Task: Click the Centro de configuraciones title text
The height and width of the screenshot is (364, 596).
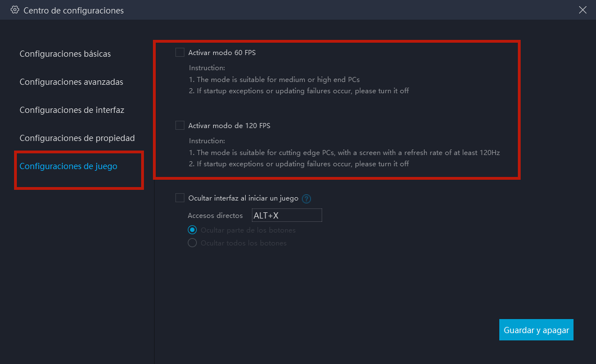Action: pyautogui.click(x=74, y=11)
